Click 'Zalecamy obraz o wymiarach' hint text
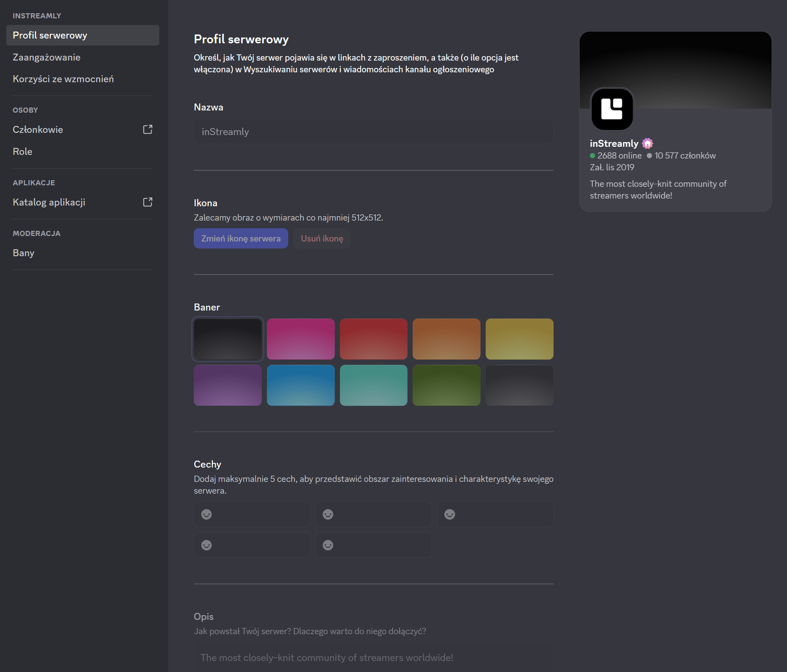The height and width of the screenshot is (672, 787). (x=288, y=218)
